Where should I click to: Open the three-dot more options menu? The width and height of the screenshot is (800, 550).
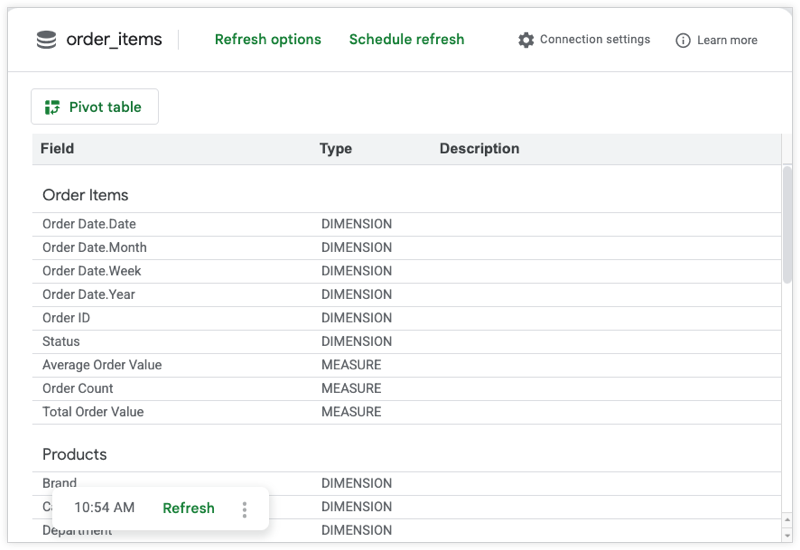pos(244,509)
